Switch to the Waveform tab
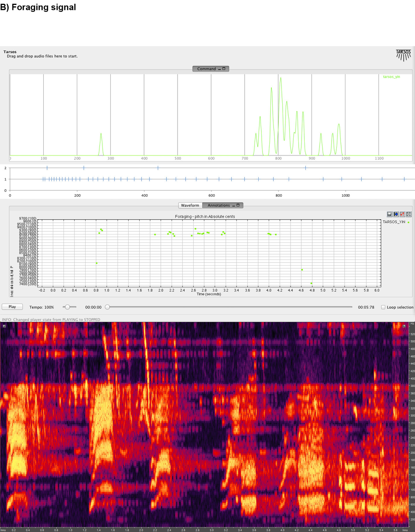415x532 pixels. pos(190,205)
